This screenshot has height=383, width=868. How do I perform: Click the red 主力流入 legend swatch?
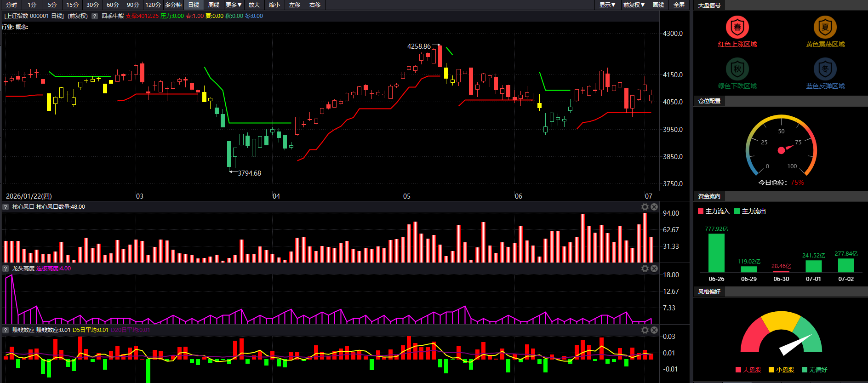701,211
